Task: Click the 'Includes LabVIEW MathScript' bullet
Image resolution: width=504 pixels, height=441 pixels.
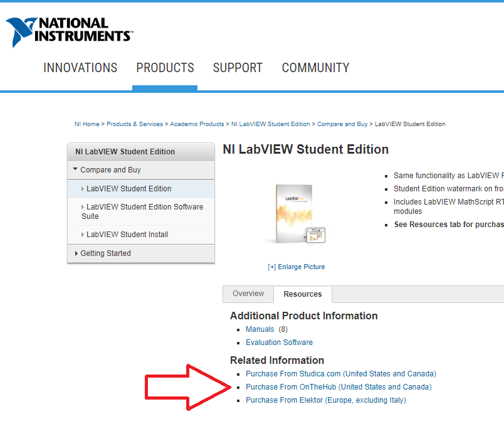Action: tap(449, 206)
